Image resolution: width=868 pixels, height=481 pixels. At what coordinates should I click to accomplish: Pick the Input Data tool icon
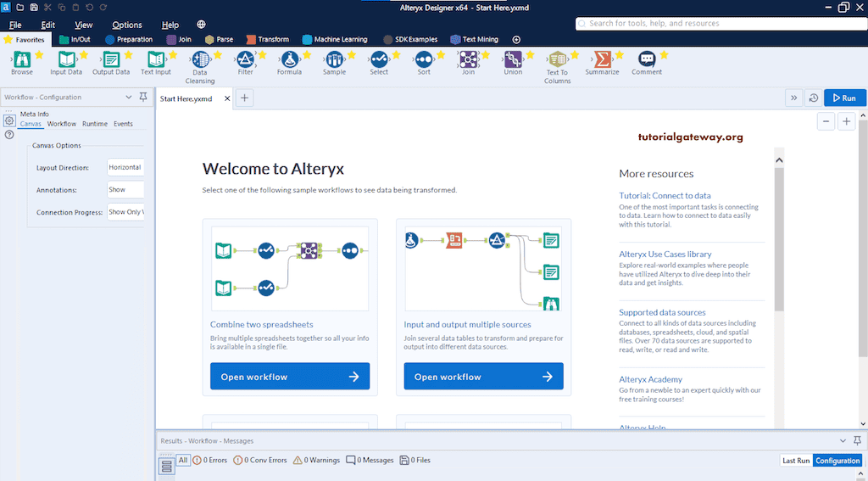(66, 59)
